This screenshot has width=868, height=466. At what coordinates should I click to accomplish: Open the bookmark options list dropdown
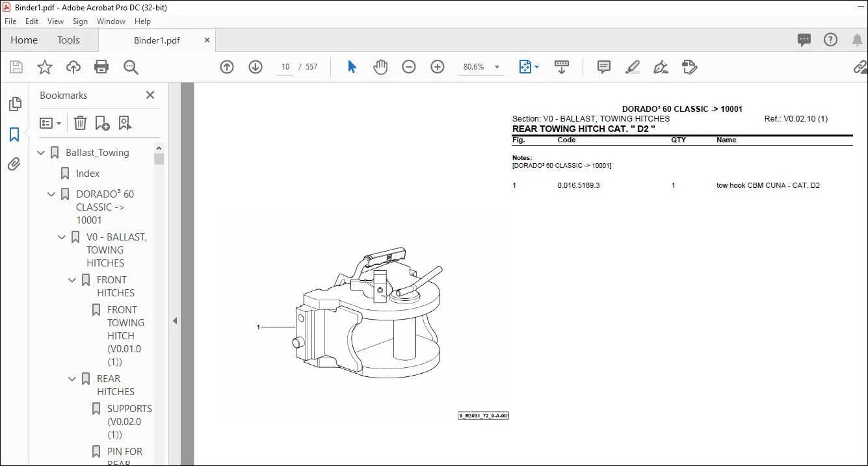click(x=50, y=123)
